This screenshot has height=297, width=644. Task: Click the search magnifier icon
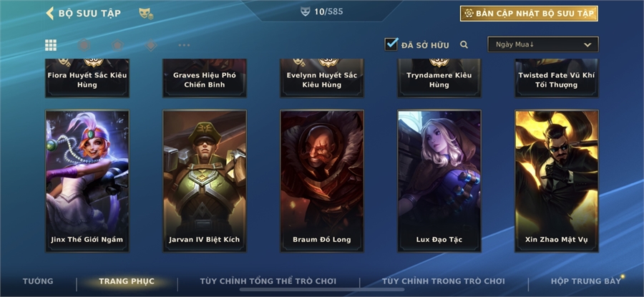464,45
